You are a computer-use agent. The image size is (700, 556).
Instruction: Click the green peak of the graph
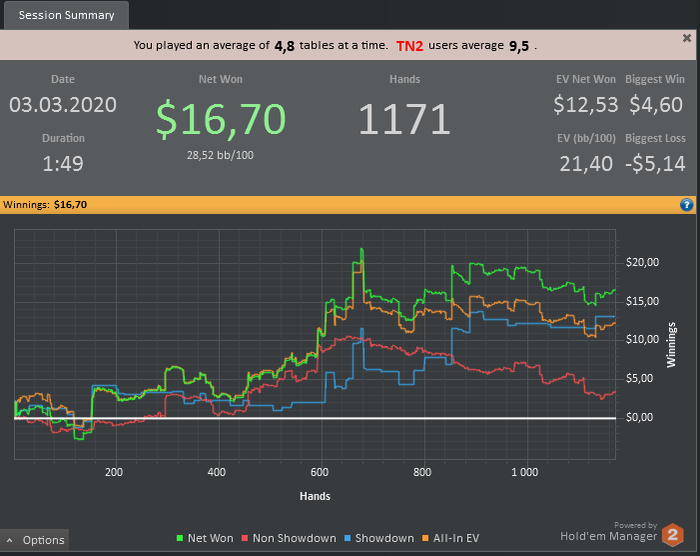pos(362,250)
